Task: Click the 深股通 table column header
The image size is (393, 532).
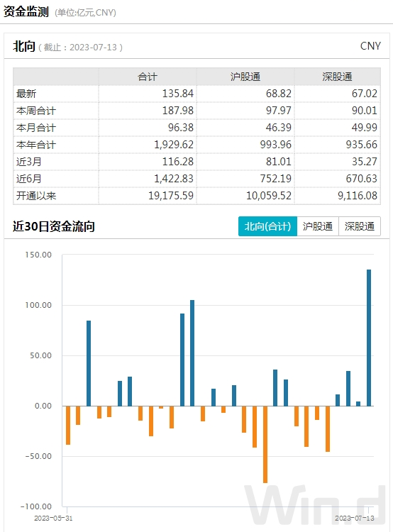Action: [338, 77]
